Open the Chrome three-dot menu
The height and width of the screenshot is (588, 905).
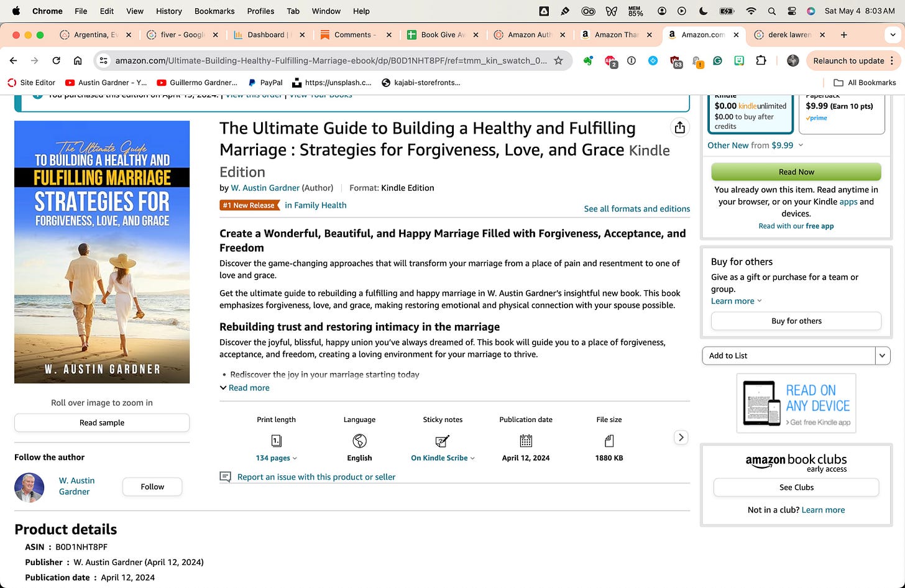(892, 60)
